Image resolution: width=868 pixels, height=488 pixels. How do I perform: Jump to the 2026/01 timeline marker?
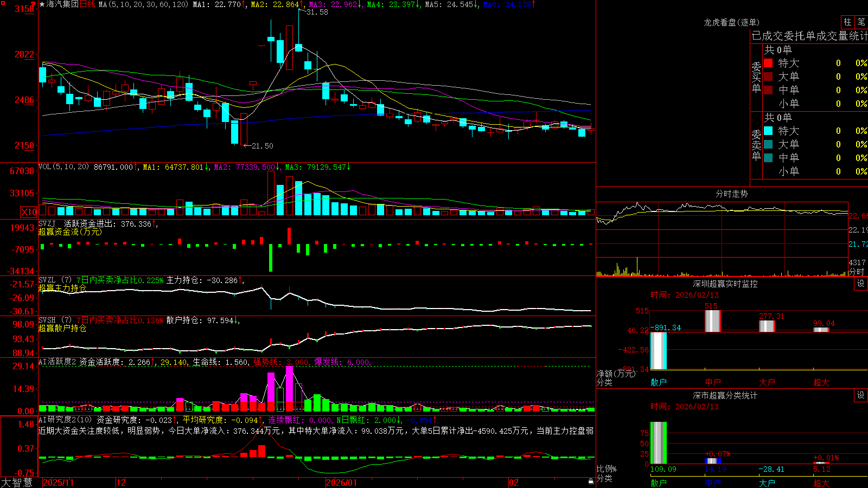342,483
